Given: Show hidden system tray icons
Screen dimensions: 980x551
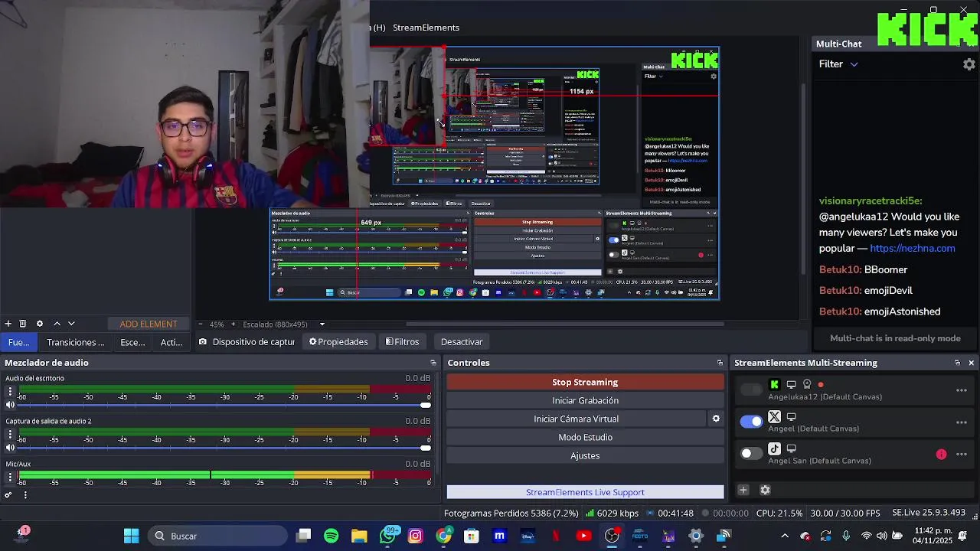Looking at the screenshot, I should click(784, 536).
